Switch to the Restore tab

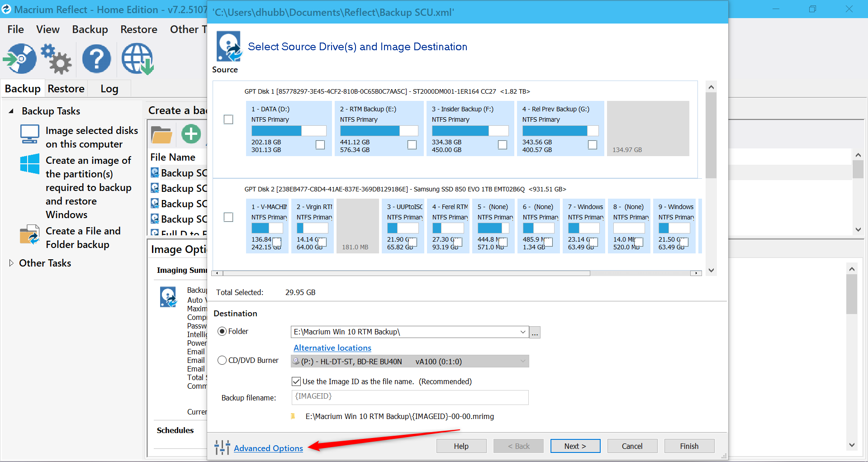[66, 89]
